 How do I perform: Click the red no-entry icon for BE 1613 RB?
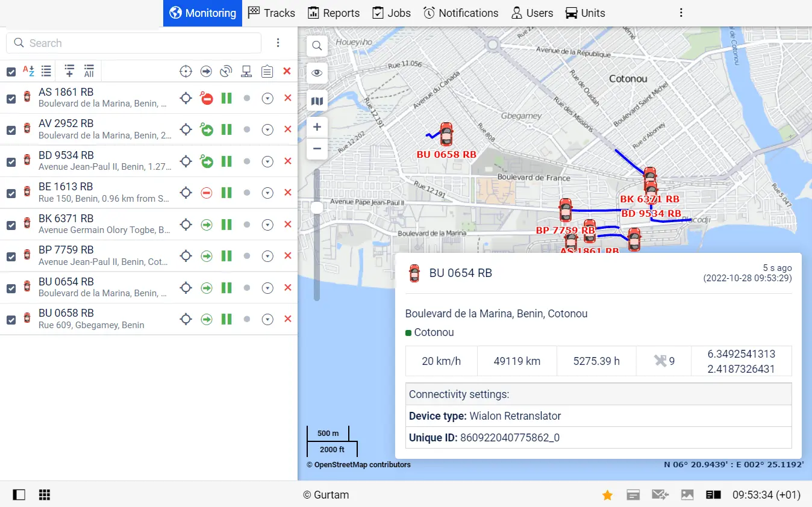(207, 193)
